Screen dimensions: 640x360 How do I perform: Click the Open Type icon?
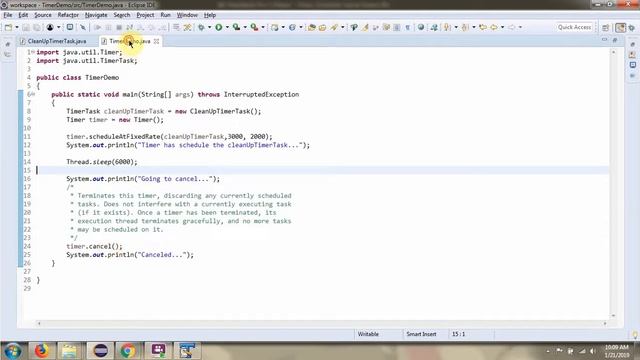pos(312,27)
